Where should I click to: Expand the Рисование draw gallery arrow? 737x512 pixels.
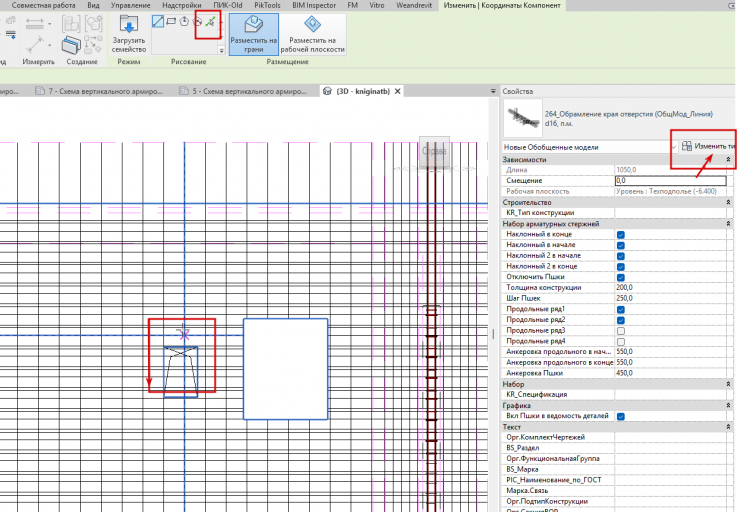tap(221, 50)
